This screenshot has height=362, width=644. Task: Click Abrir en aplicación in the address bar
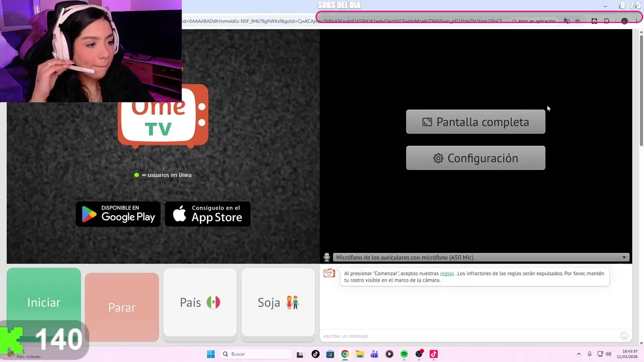(533, 21)
